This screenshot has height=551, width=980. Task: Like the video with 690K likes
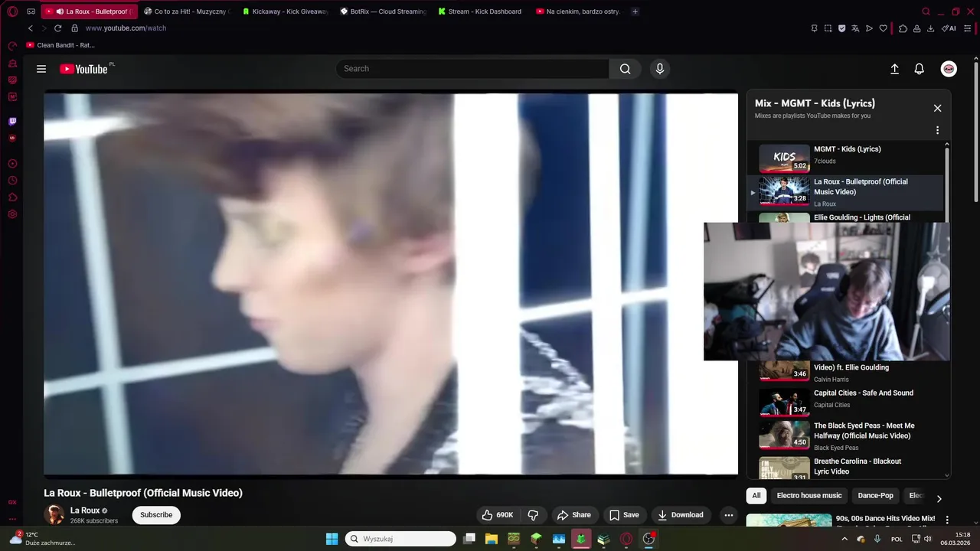496,515
